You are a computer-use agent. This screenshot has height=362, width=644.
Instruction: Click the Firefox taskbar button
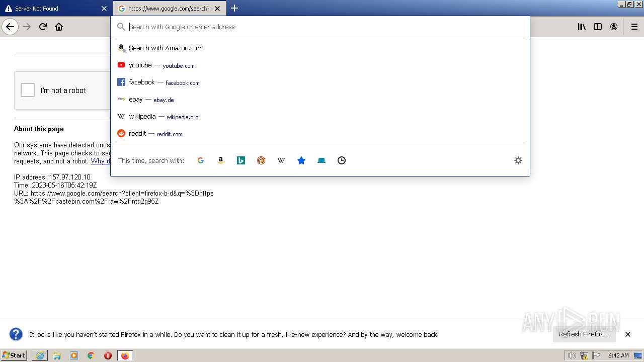125,355
